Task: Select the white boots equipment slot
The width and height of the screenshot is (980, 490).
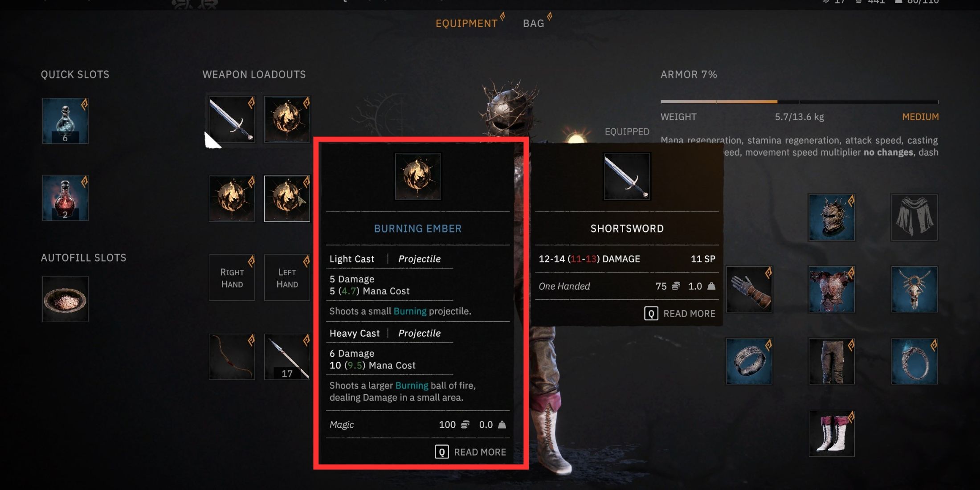Action: coord(832,434)
